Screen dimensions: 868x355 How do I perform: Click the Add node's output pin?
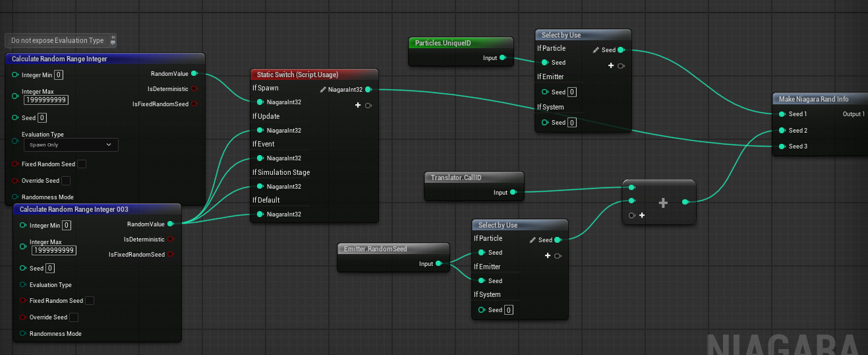click(x=685, y=202)
